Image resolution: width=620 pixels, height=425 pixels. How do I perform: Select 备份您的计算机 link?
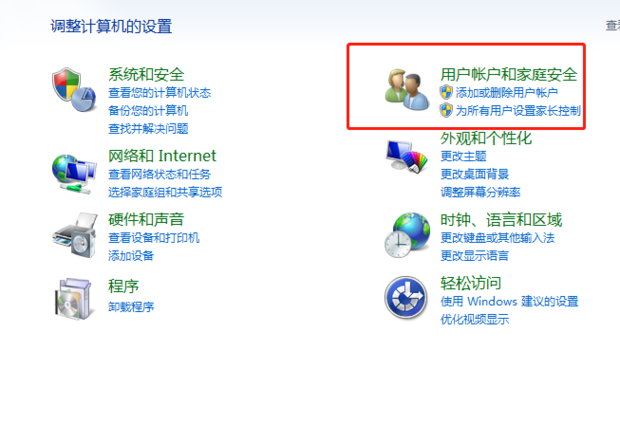(148, 110)
